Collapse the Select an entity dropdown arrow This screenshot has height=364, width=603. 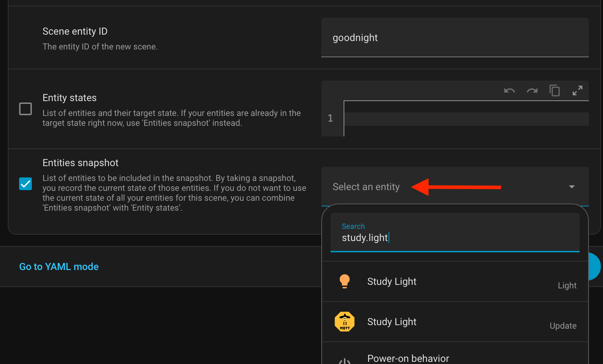[x=572, y=187]
